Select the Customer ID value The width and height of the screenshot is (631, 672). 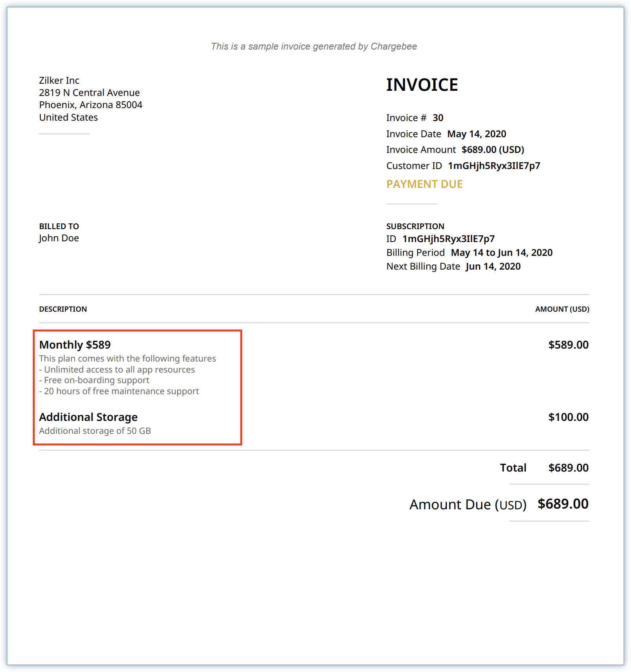(x=494, y=166)
